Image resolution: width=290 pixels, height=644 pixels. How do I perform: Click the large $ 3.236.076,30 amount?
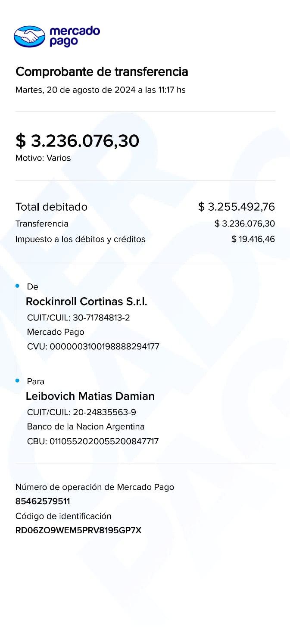click(x=78, y=141)
